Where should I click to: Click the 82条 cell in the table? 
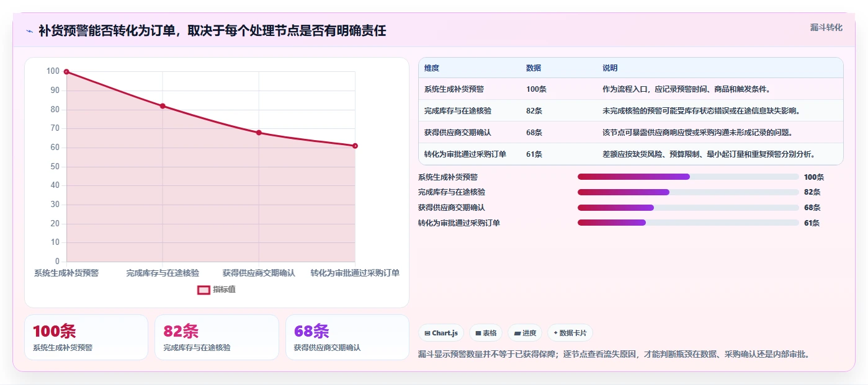tap(534, 111)
